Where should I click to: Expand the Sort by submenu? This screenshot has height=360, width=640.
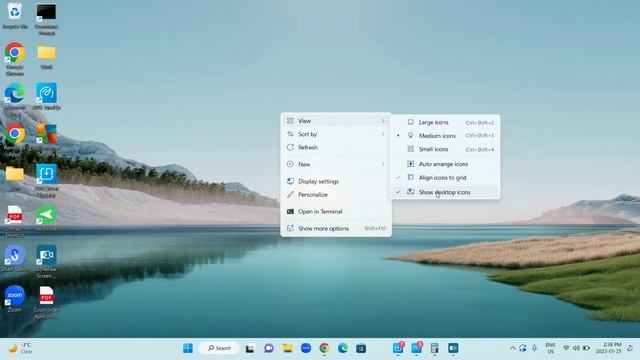[336, 134]
